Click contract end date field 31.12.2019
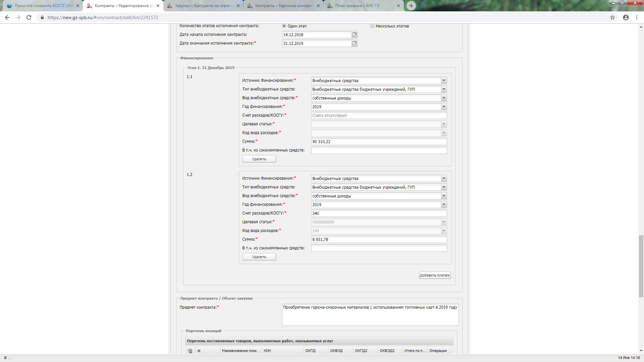Image resolution: width=644 pixels, height=362 pixels. coord(317,43)
